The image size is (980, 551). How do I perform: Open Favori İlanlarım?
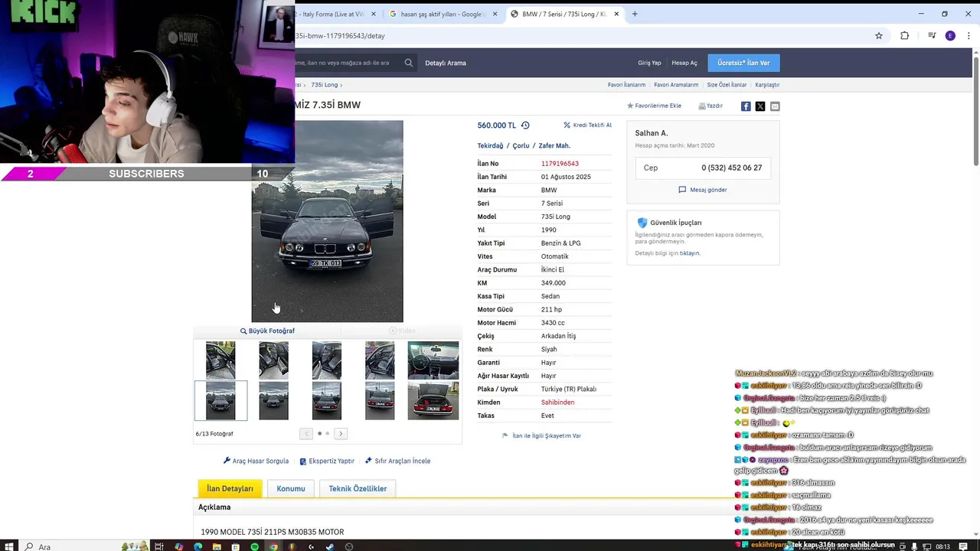coord(627,85)
